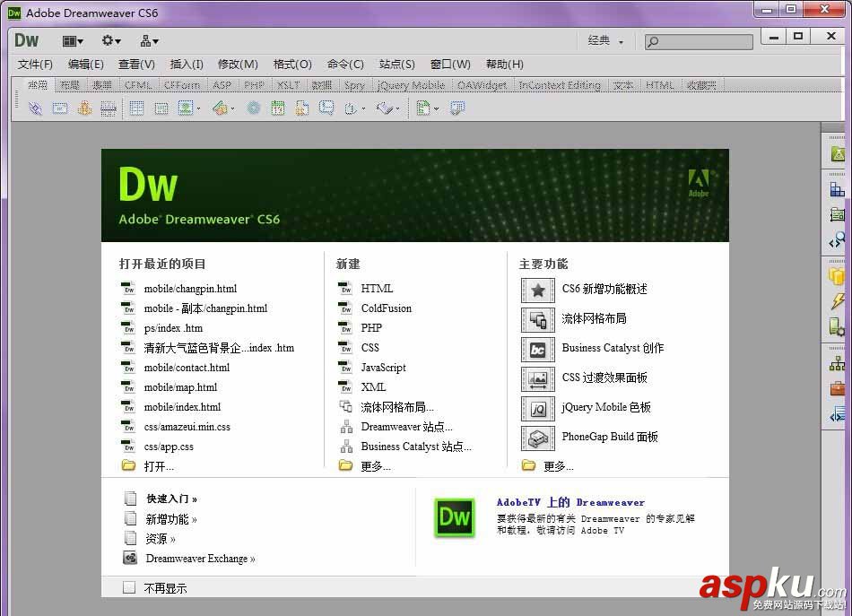Open the panel icon showing a lined page

click(838, 214)
